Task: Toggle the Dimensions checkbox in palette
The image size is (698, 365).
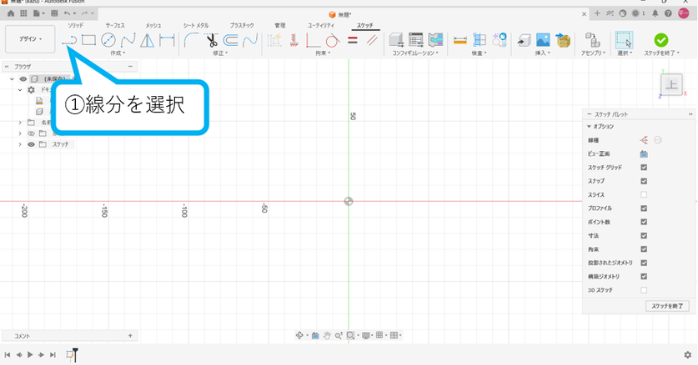Action: pos(644,235)
